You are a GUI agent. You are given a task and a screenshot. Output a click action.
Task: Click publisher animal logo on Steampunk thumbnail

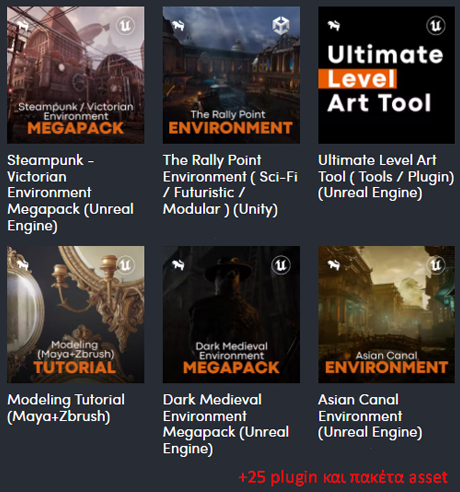(x=23, y=26)
